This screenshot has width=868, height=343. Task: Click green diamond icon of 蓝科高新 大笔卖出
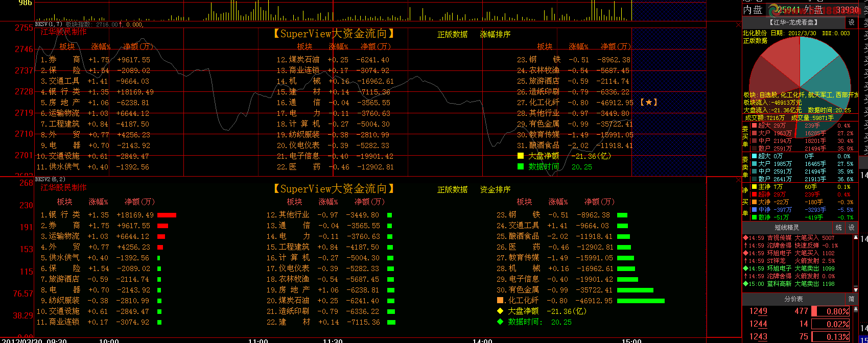(x=746, y=284)
